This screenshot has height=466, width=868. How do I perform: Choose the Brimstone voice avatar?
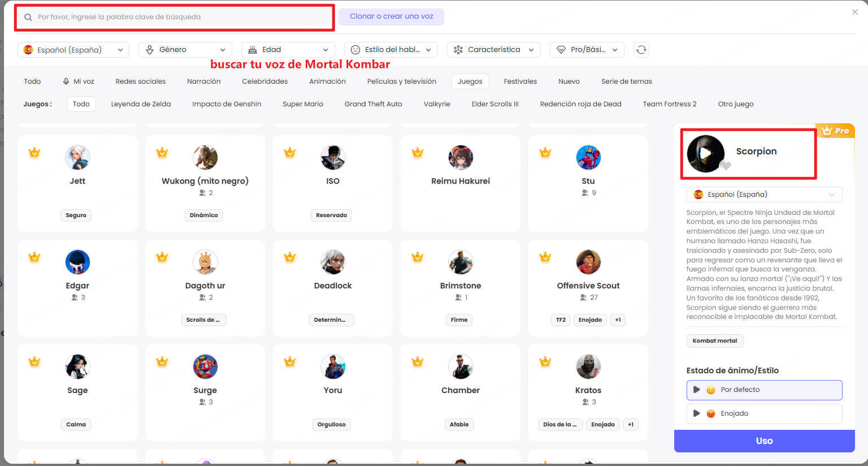click(460, 262)
